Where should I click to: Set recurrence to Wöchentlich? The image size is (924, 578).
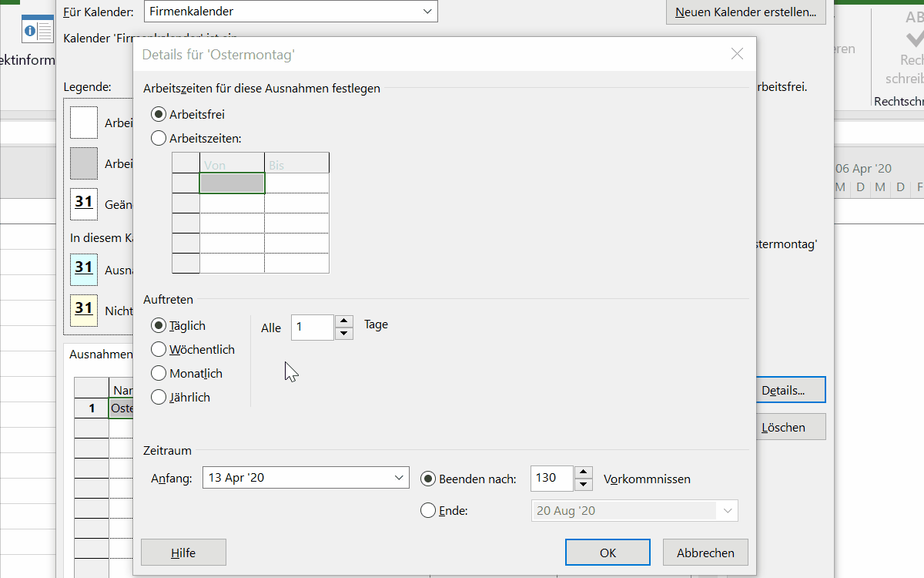tap(159, 349)
